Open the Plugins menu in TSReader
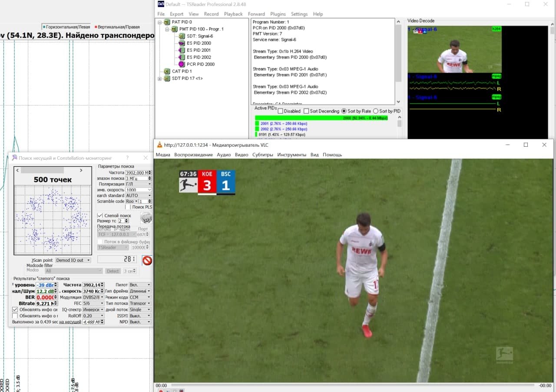Screen dimensions: 556x392 pos(278,14)
